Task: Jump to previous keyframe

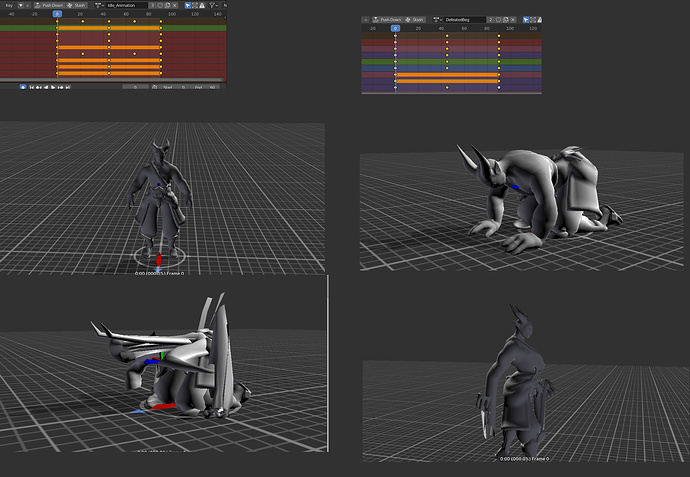Action: tap(39, 87)
